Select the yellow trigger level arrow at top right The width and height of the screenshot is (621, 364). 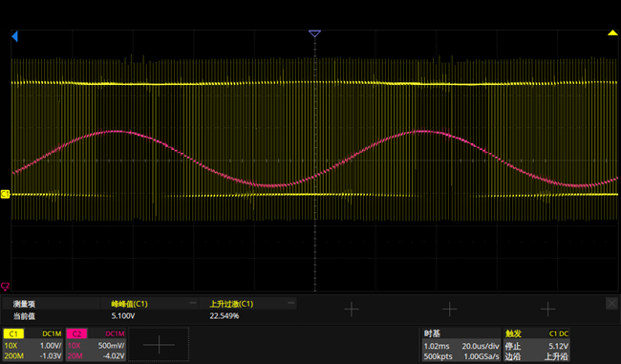(612, 32)
